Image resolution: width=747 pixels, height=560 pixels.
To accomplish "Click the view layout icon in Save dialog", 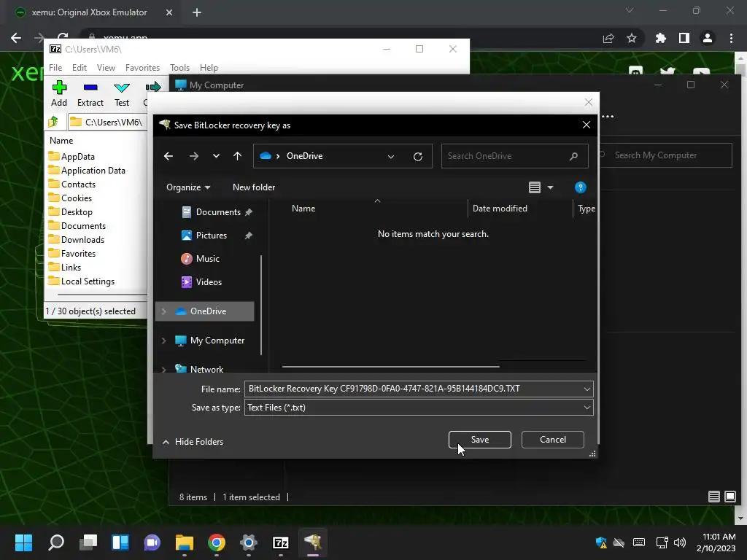I will pos(534,187).
